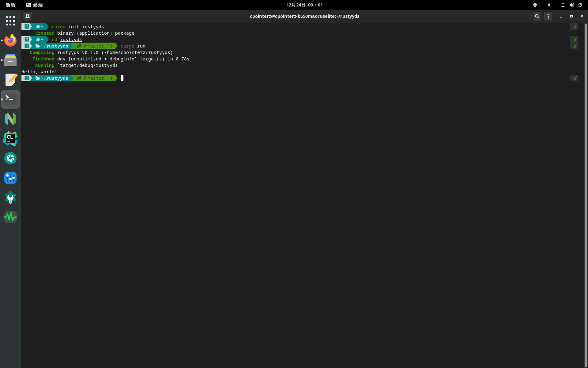588x368 pixels.
Task: Open the system monitor dock icon
Action: click(10, 217)
